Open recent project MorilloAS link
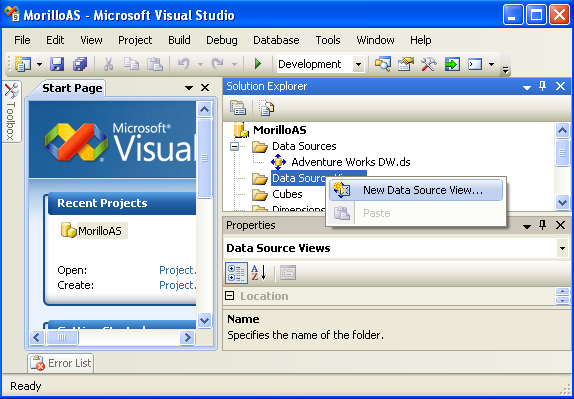 (x=99, y=231)
